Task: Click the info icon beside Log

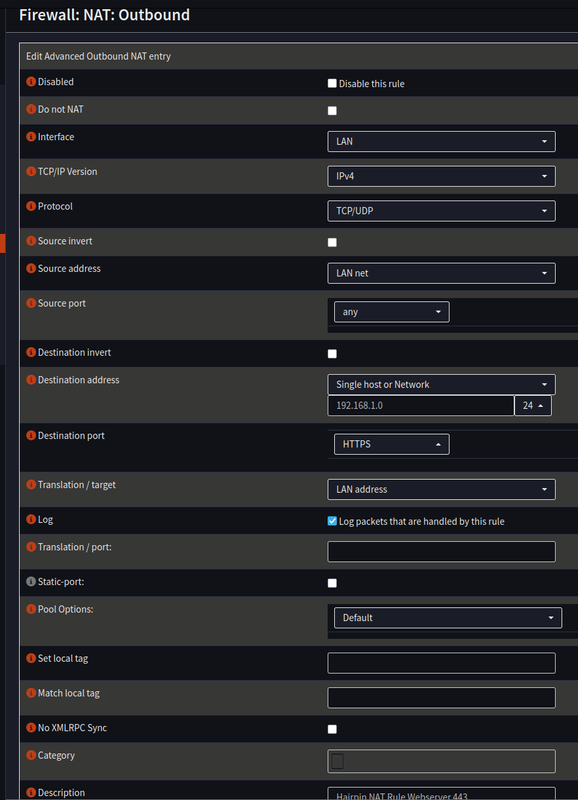Action: tap(31, 519)
